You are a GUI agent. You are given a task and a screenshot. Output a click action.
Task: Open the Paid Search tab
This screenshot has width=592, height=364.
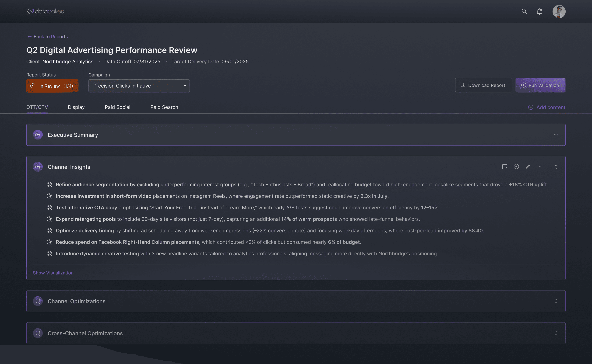[x=164, y=107]
